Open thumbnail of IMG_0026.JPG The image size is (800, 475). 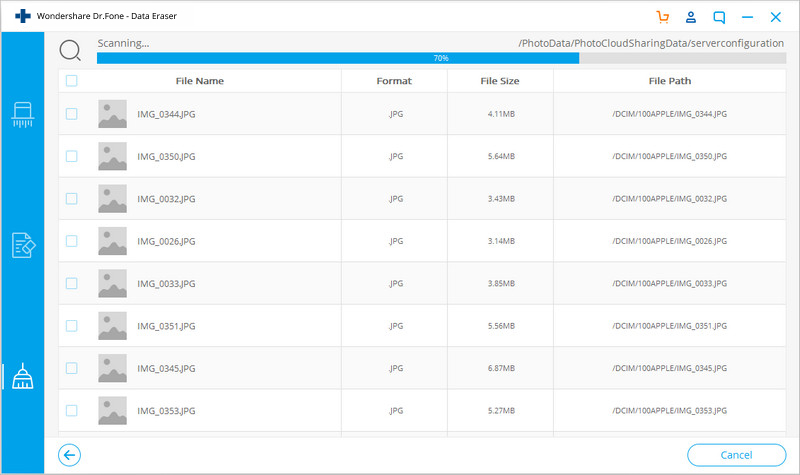click(x=112, y=241)
